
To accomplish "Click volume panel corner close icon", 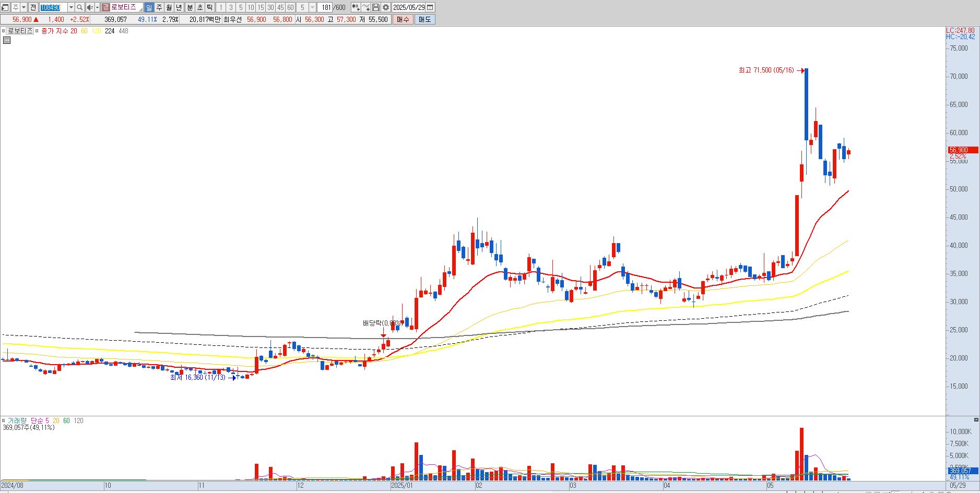I will point(976,419).
